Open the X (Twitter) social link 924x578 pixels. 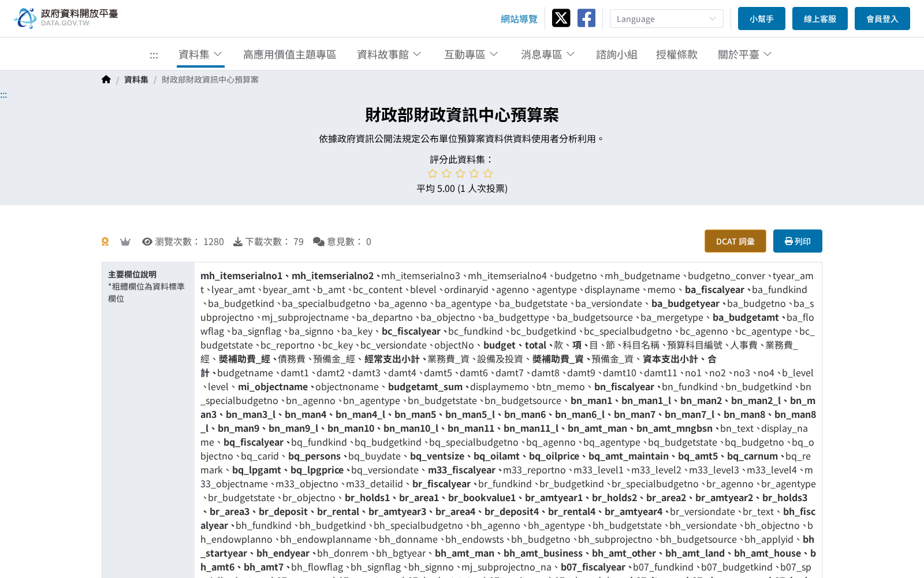point(561,18)
